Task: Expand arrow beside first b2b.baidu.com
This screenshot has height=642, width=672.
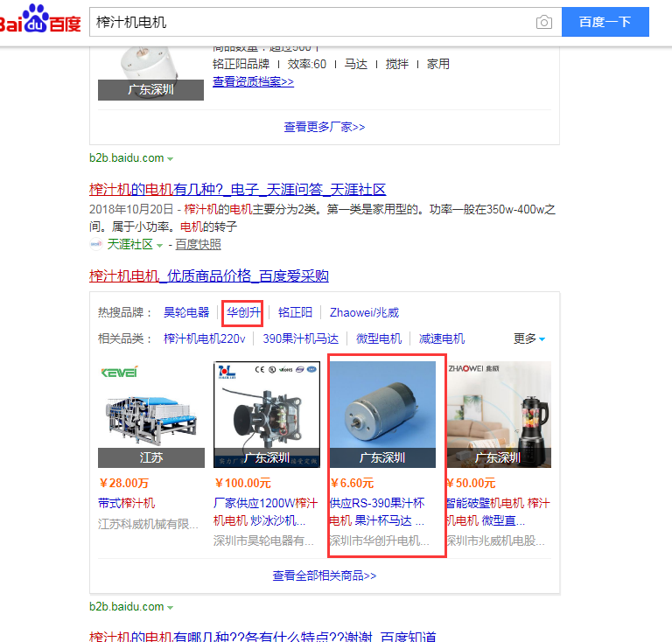Action: pyautogui.click(x=170, y=159)
